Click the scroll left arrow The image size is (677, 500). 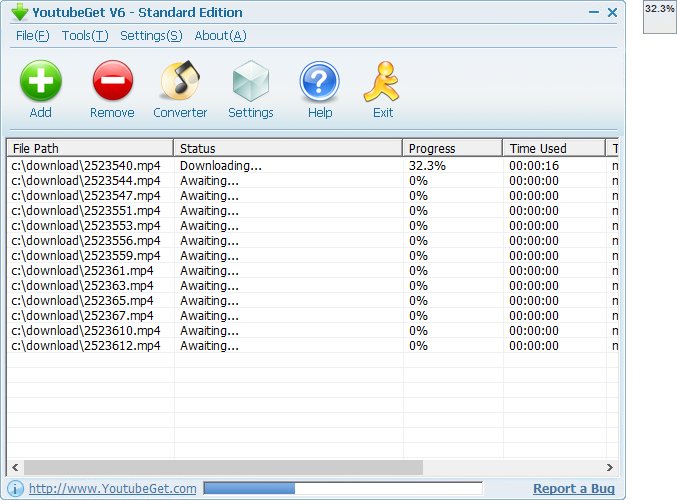coord(15,467)
